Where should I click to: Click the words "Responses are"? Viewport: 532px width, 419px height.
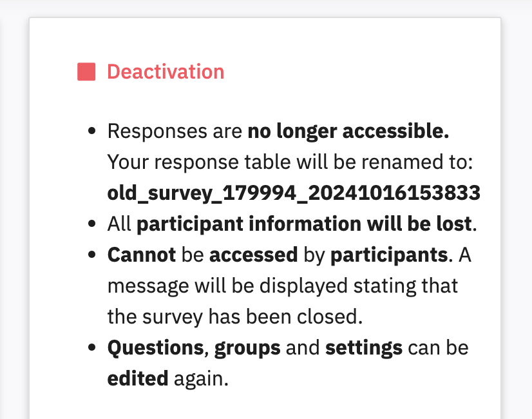tap(175, 132)
